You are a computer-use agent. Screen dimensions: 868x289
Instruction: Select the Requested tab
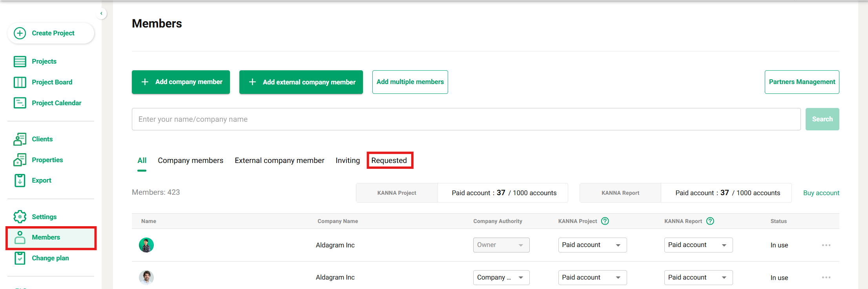389,161
